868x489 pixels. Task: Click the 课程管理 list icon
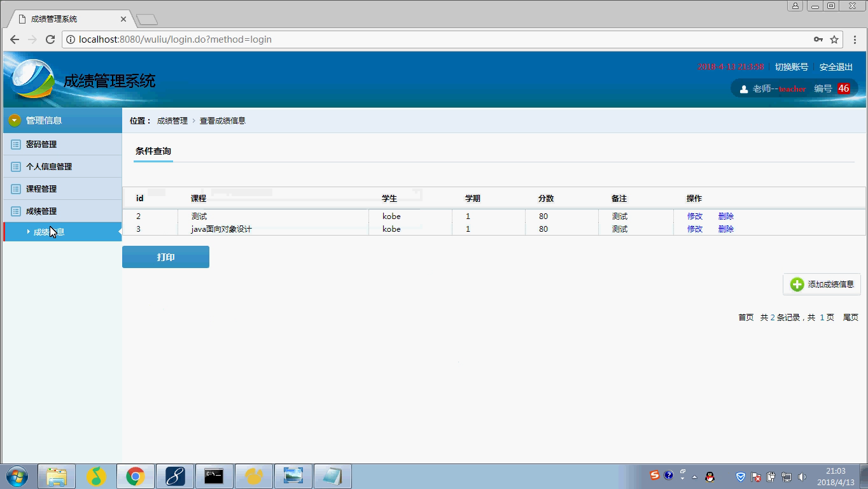click(x=16, y=189)
